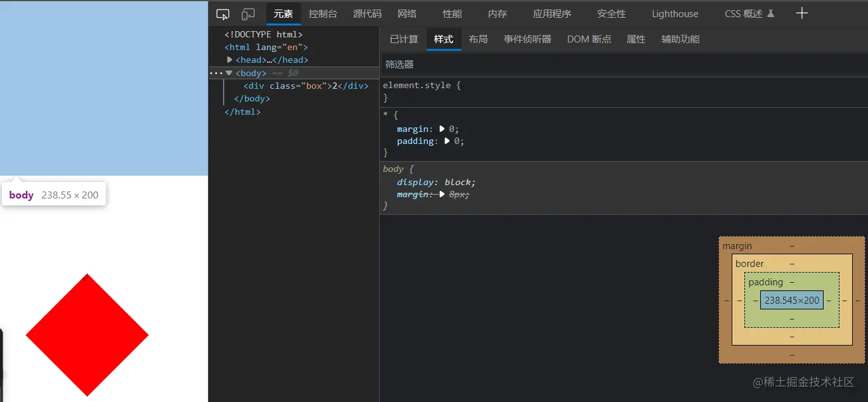Click the * universal selector text
The image size is (868, 402).
pos(385,115)
